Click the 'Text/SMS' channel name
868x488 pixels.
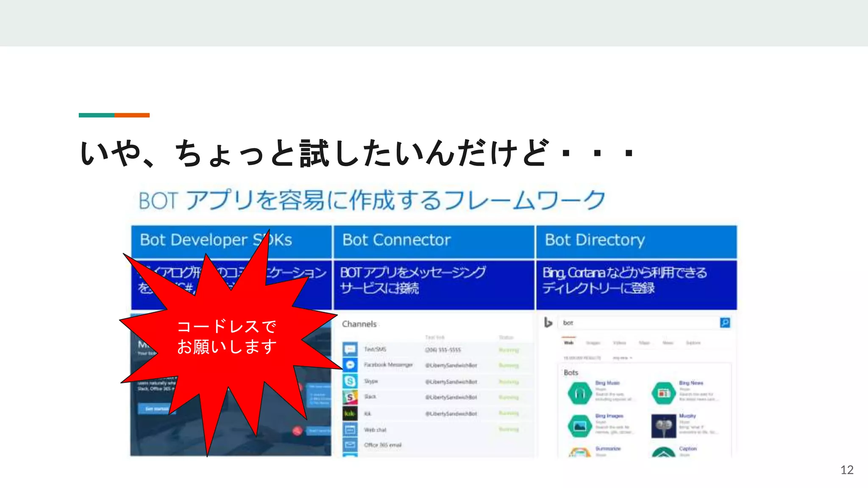tap(375, 349)
